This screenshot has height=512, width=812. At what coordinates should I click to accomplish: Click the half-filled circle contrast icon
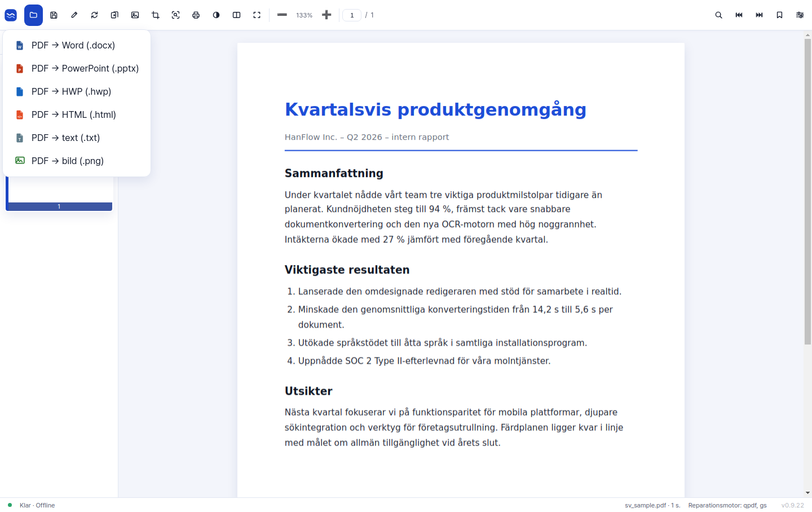tap(216, 15)
